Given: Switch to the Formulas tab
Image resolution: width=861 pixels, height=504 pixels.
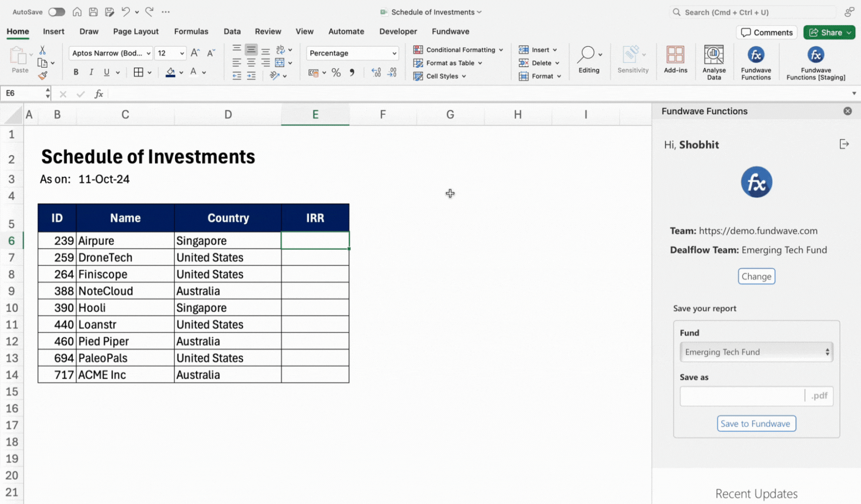Looking at the screenshot, I should pos(191,31).
